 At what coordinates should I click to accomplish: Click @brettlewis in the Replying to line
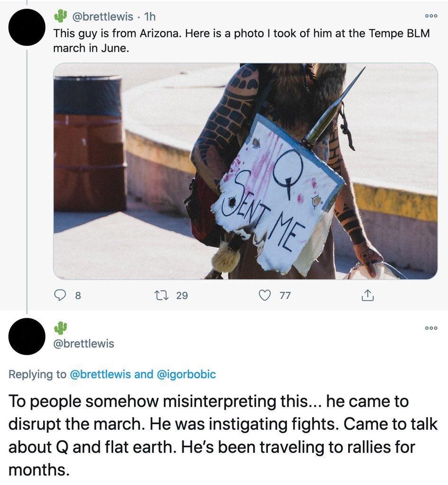(x=100, y=374)
